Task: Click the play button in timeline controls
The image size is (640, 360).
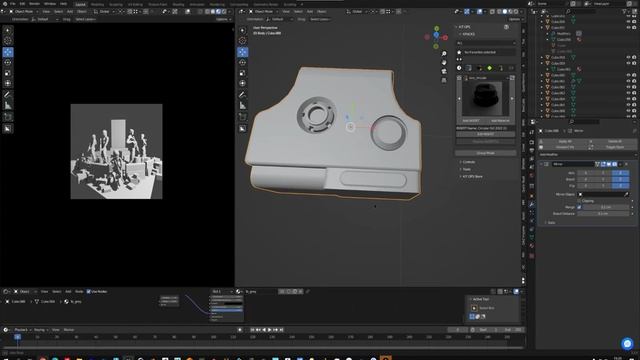Action: click(x=269, y=330)
